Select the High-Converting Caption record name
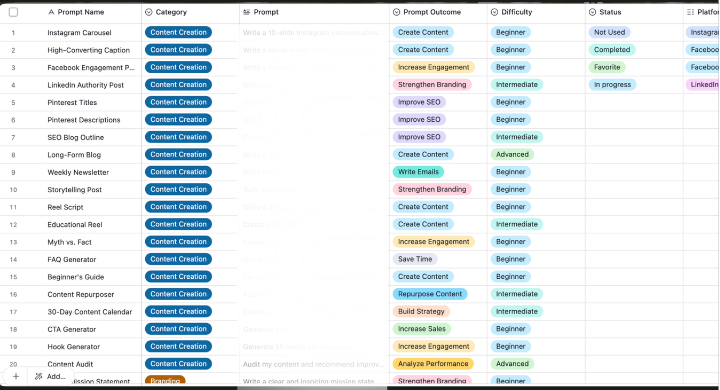The height and width of the screenshot is (390, 720). pyautogui.click(x=89, y=50)
